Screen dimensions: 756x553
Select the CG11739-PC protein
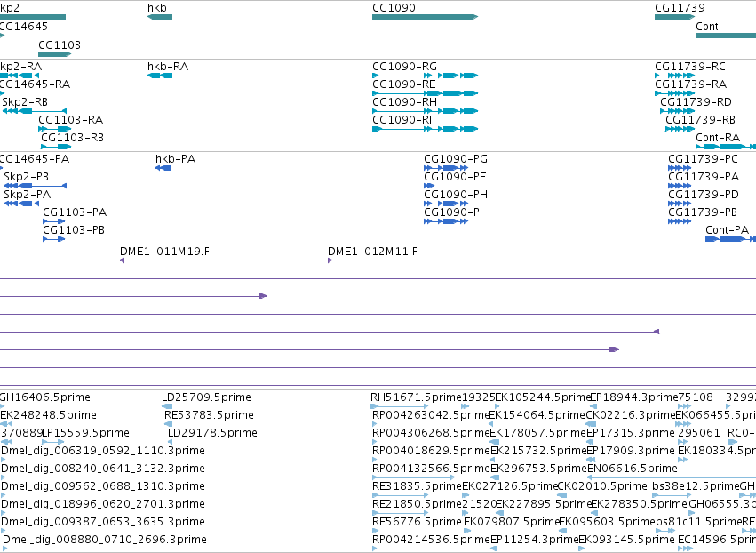[x=680, y=168]
